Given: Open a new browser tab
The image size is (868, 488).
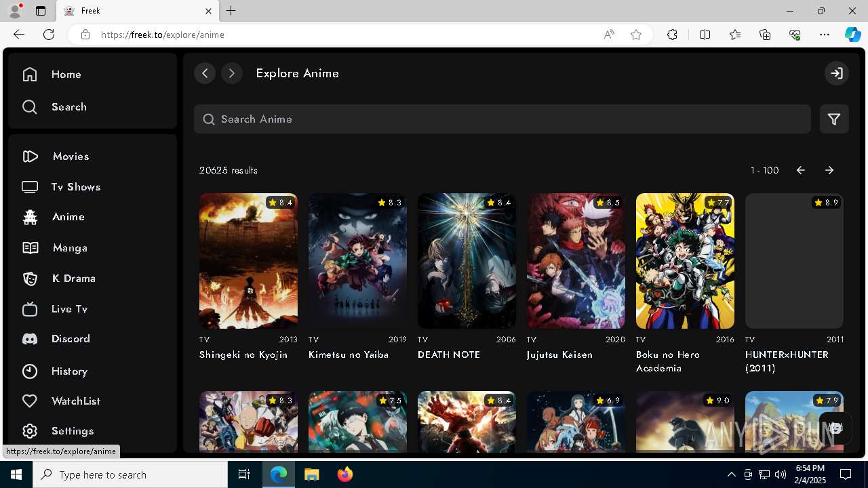Looking at the screenshot, I should [231, 11].
